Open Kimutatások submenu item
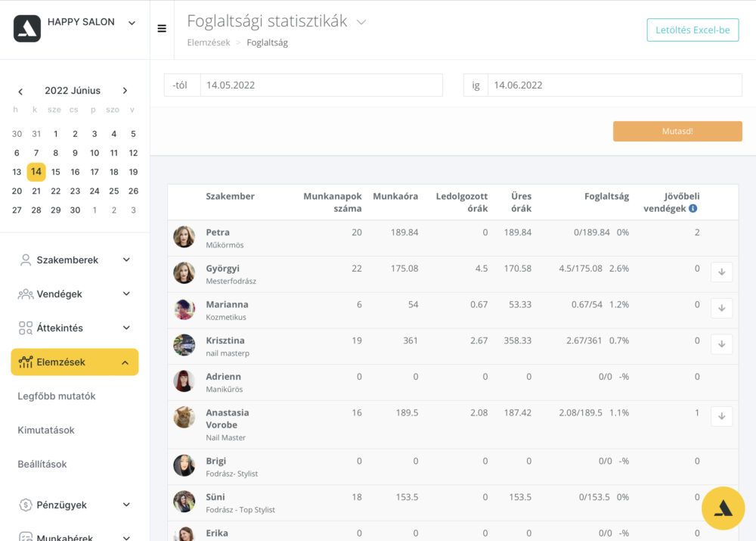The height and width of the screenshot is (541, 756). [46, 430]
